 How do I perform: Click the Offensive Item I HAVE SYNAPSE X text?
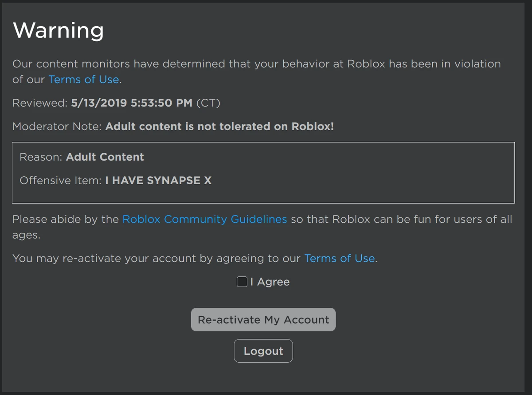(x=116, y=180)
